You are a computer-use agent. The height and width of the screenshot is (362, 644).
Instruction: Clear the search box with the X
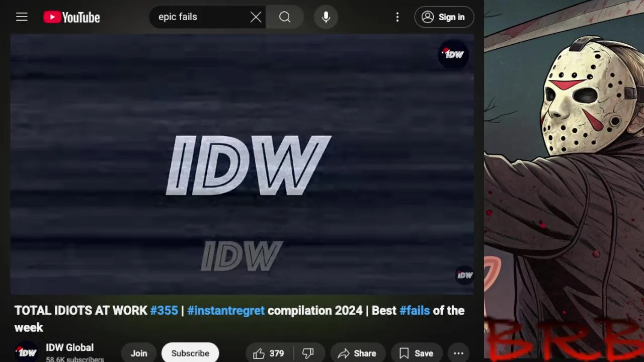tap(256, 17)
